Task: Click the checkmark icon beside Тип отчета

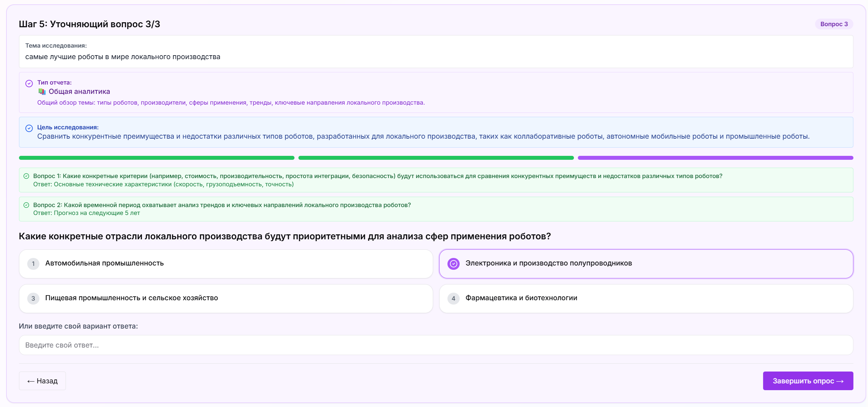Action: tap(29, 83)
